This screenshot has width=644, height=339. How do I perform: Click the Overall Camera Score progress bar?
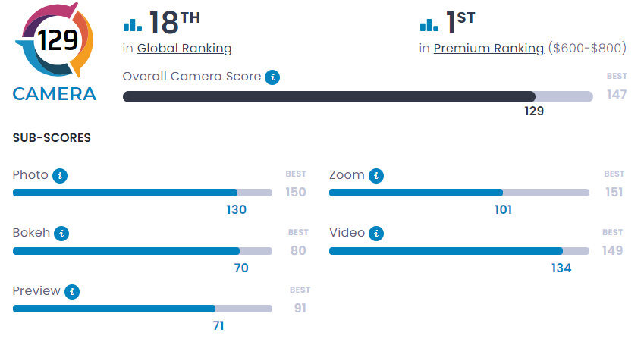click(357, 96)
